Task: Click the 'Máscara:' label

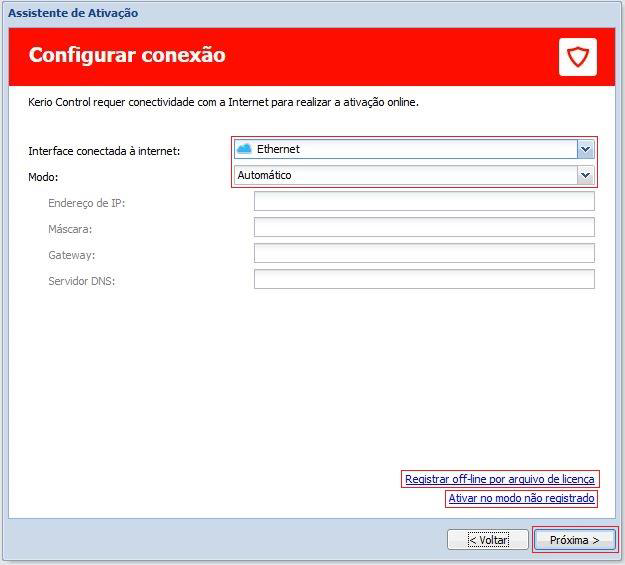Action: click(70, 229)
